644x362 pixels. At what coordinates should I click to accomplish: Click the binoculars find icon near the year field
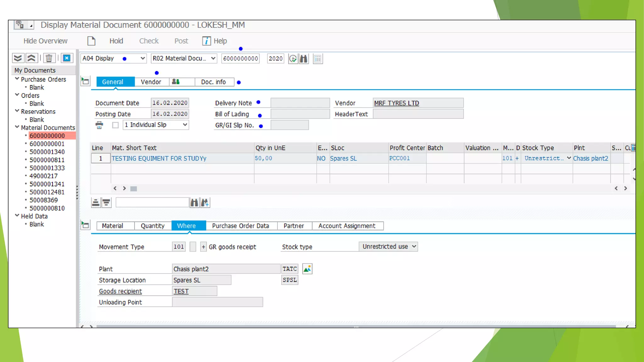pyautogui.click(x=303, y=59)
